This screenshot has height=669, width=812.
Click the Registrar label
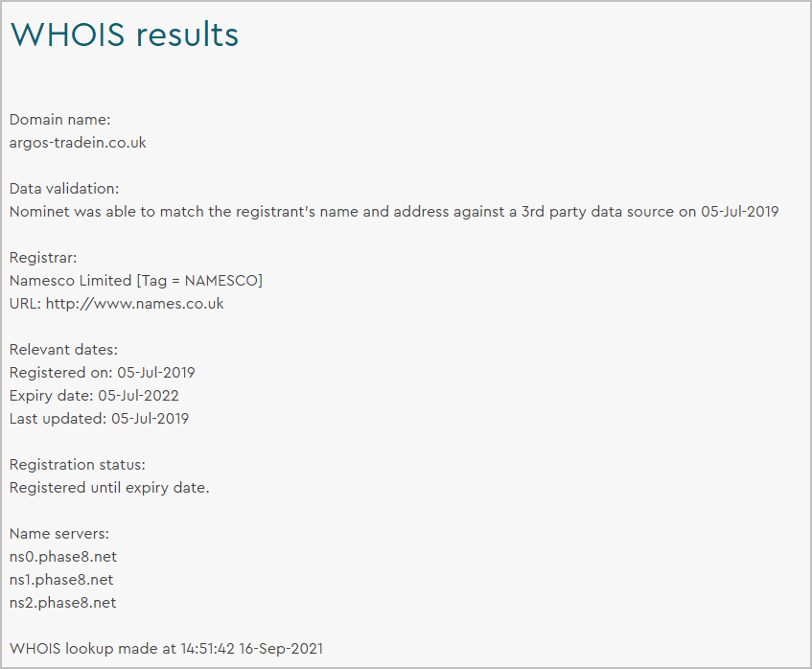(43, 258)
